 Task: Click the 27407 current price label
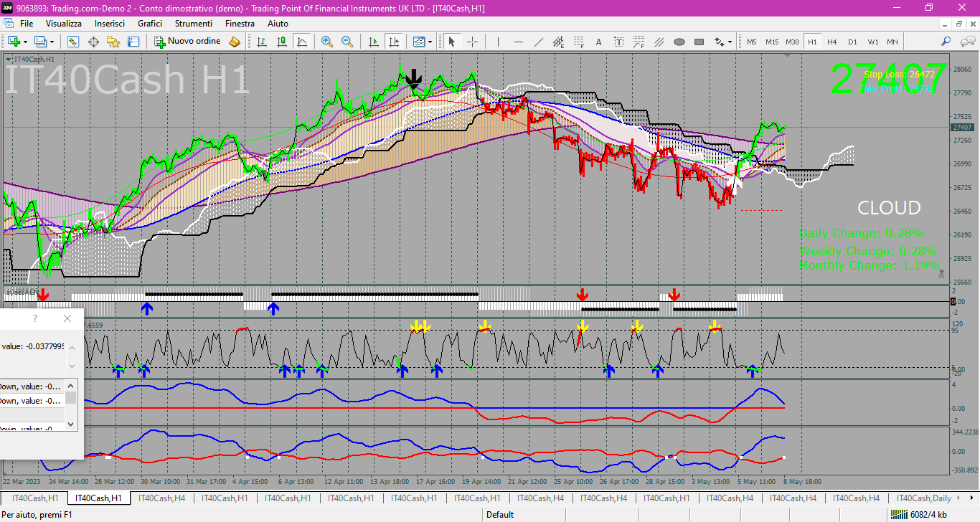tap(962, 128)
